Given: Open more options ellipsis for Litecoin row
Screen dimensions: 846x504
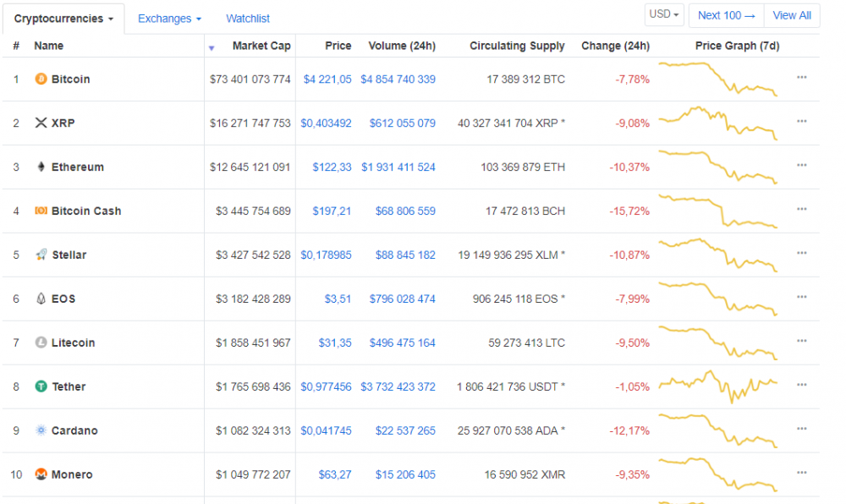Looking at the screenshot, I should point(802,341).
